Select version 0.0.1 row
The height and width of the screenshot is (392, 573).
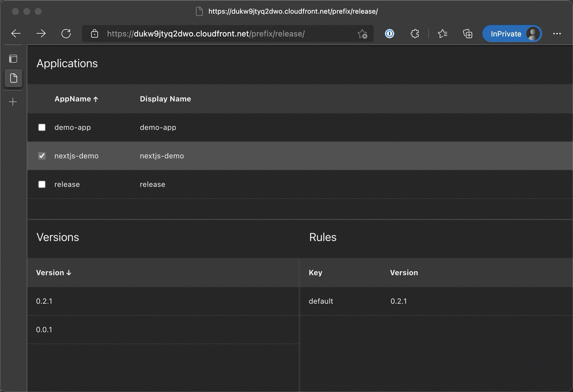[44, 330]
